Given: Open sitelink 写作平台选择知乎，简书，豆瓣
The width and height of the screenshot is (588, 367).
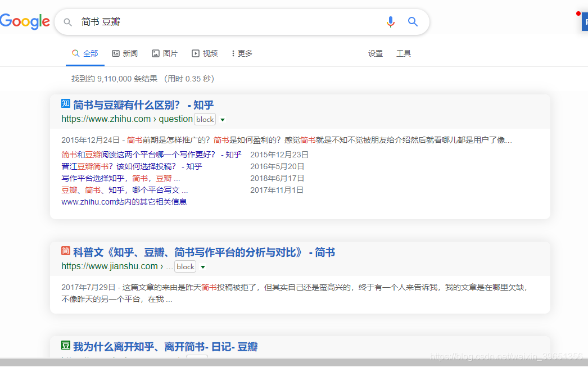Looking at the screenshot, I should (x=121, y=178).
